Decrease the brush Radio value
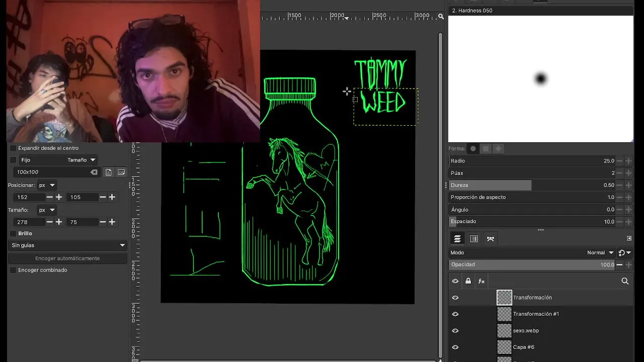Screen dimensions: 644x362 pos(619,161)
